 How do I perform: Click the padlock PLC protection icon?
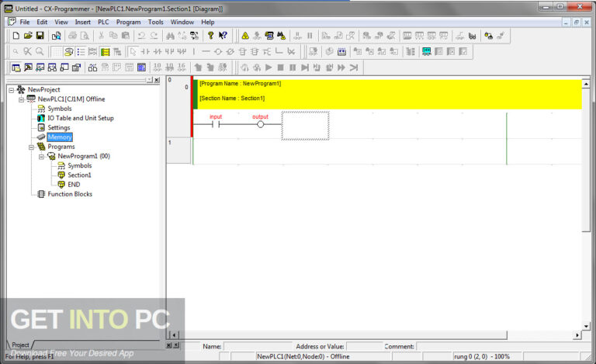pos(488,36)
